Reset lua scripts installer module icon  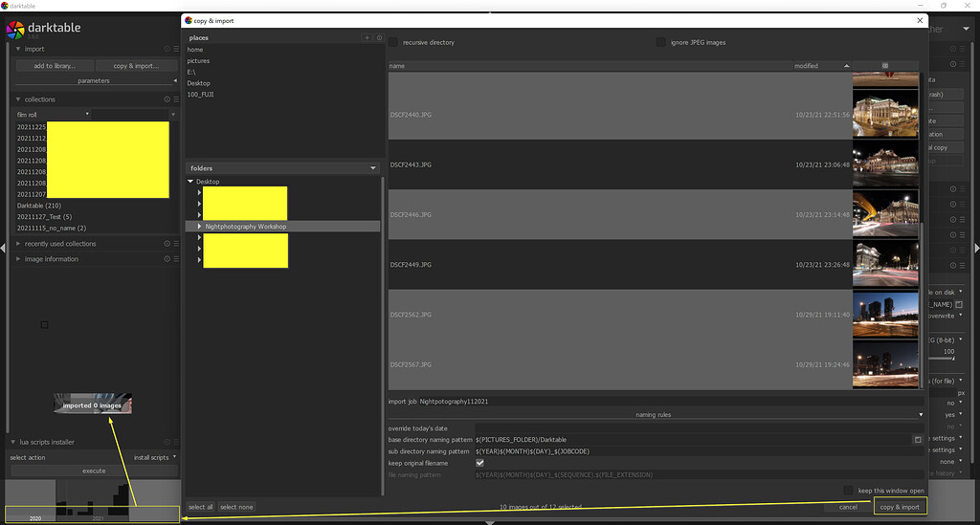click(x=167, y=442)
